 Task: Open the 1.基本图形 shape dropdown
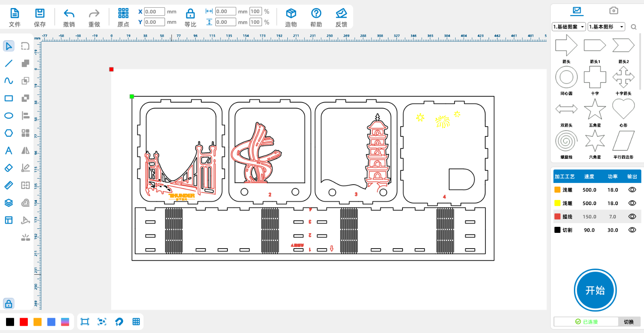pyautogui.click(x=606, y=27)
